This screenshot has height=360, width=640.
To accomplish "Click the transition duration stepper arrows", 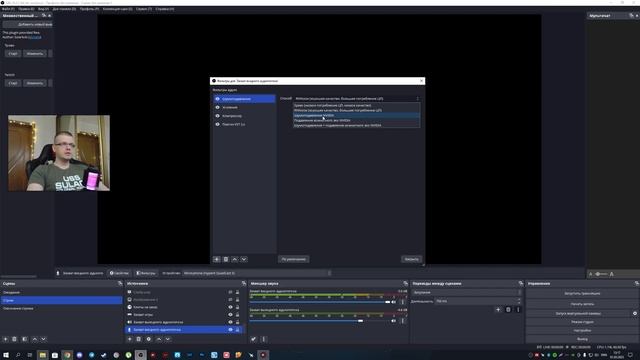I will (x=519, y=301).
